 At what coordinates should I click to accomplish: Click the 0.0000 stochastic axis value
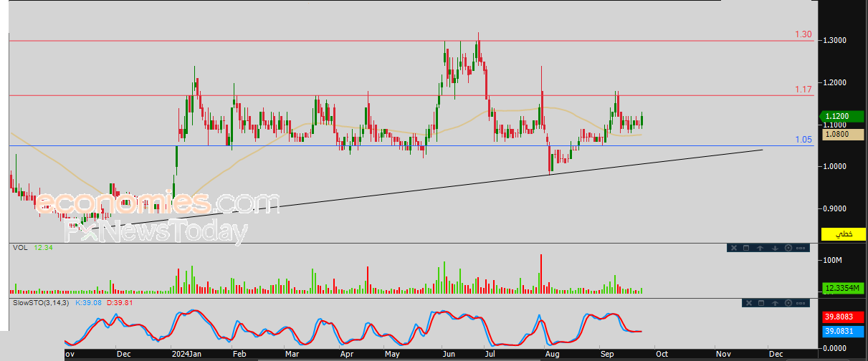836,348
